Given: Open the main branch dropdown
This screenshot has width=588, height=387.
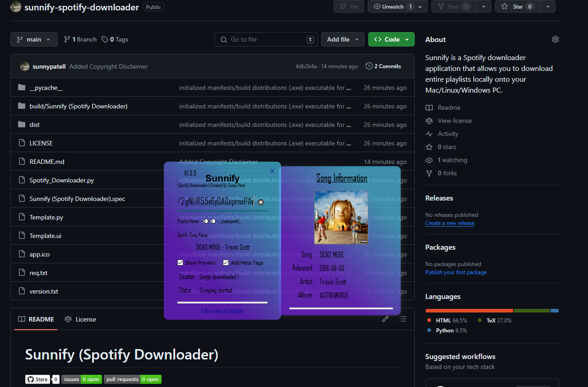Looking at the screenshot, I should click(34, 39).
